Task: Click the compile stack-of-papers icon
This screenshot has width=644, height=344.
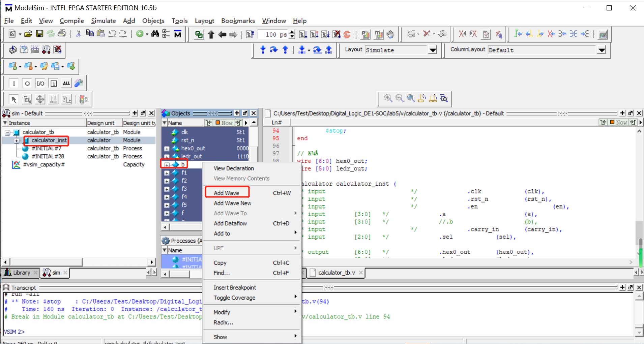Action: [13, 50]
